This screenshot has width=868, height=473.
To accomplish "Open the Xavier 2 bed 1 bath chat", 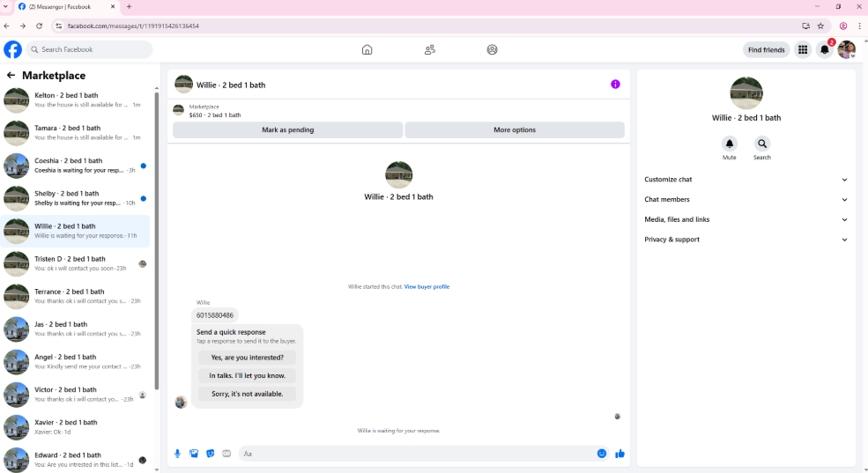I will pos(75,426).
